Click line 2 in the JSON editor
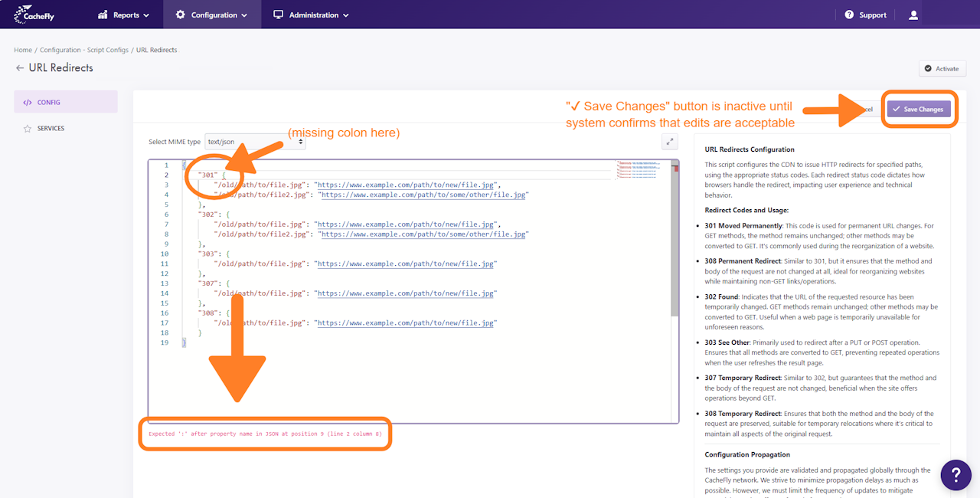The height and width of the screenshot is (498, 980). coord(383,175)
